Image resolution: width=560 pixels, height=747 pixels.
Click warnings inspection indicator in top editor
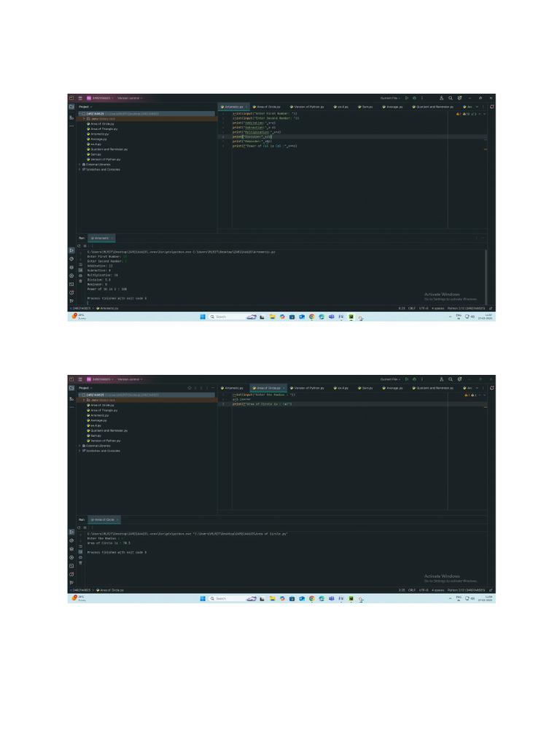467,114
